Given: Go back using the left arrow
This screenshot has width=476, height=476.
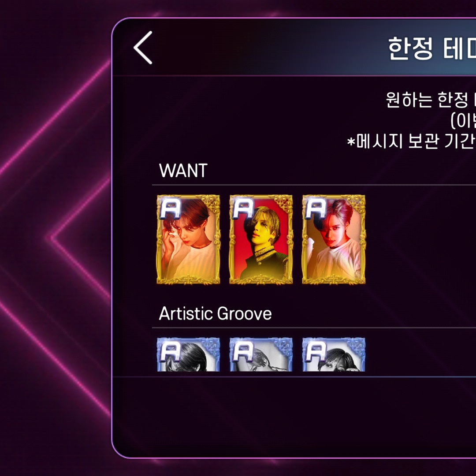Looking at the screenshot, I should 143,48.
